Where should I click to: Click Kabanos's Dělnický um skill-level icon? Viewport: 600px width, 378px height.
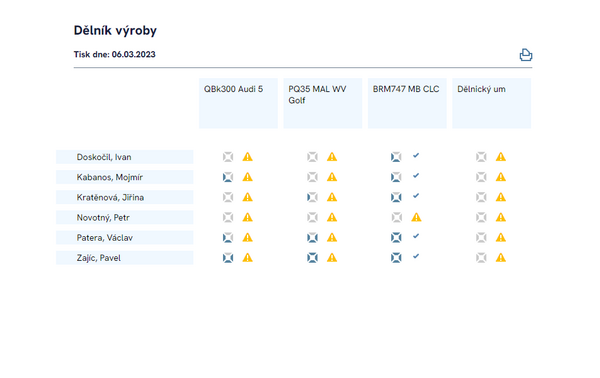(x=481, y=177)
